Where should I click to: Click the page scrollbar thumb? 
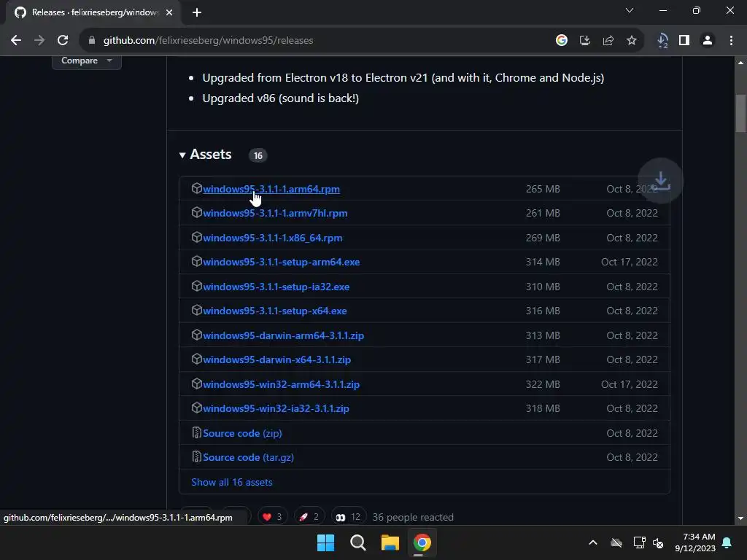[740, 113]
